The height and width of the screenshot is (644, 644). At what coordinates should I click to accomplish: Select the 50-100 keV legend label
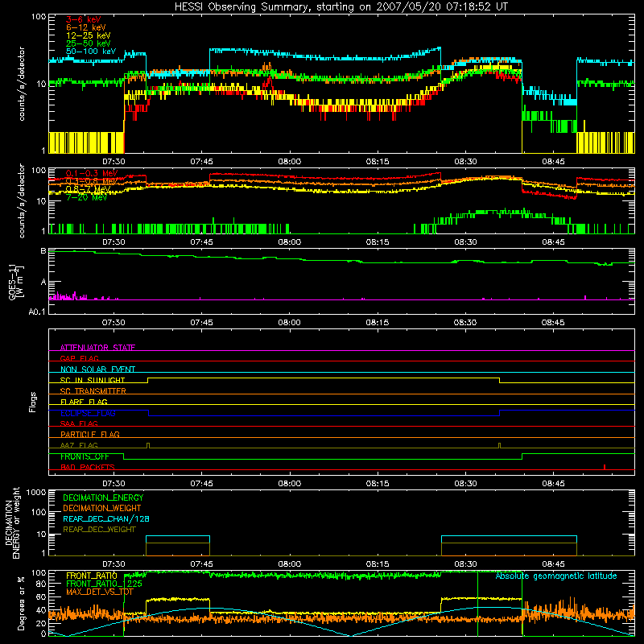[x=91, y=52]
